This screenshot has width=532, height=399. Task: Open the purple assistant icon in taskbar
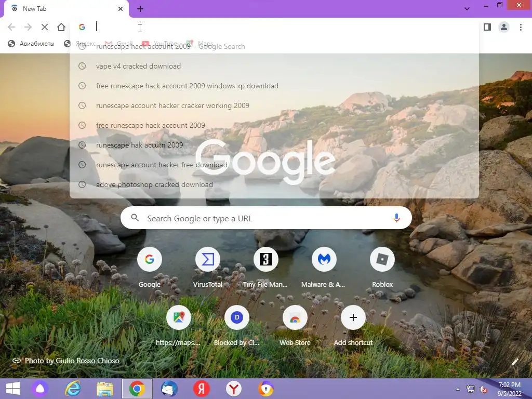pyautogui.click(x=40, y=389)
